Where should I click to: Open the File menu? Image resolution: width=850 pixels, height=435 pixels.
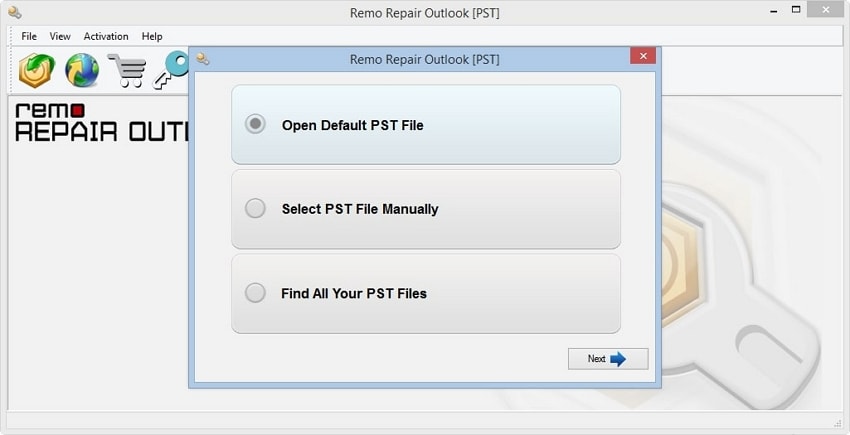coord(29,36)
